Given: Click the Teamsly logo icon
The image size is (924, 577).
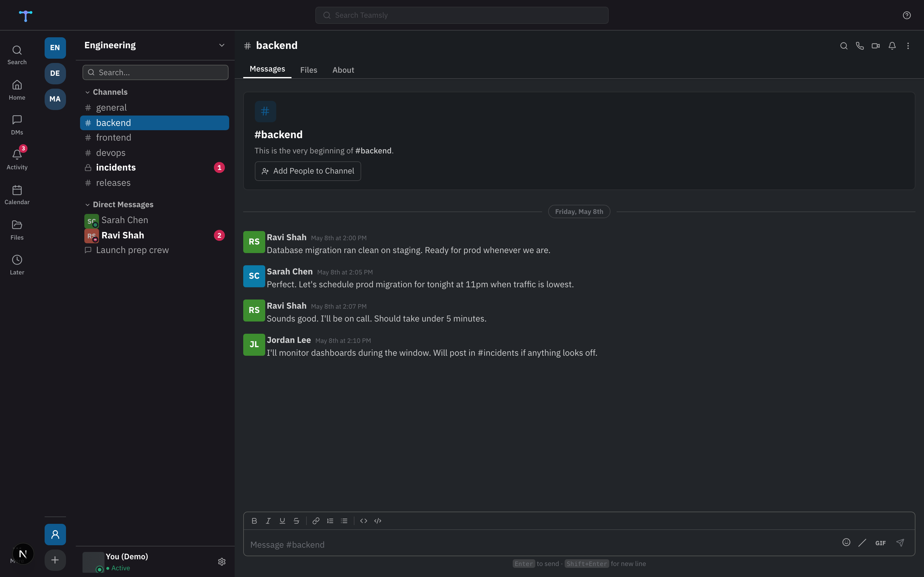Looking at the screenshot, I should point(26,16).
